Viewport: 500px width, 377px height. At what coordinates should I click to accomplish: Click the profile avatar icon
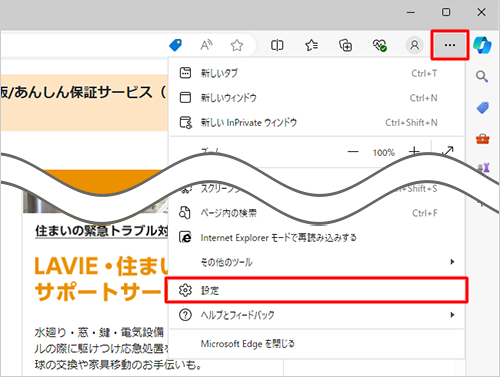click(414, 45)
